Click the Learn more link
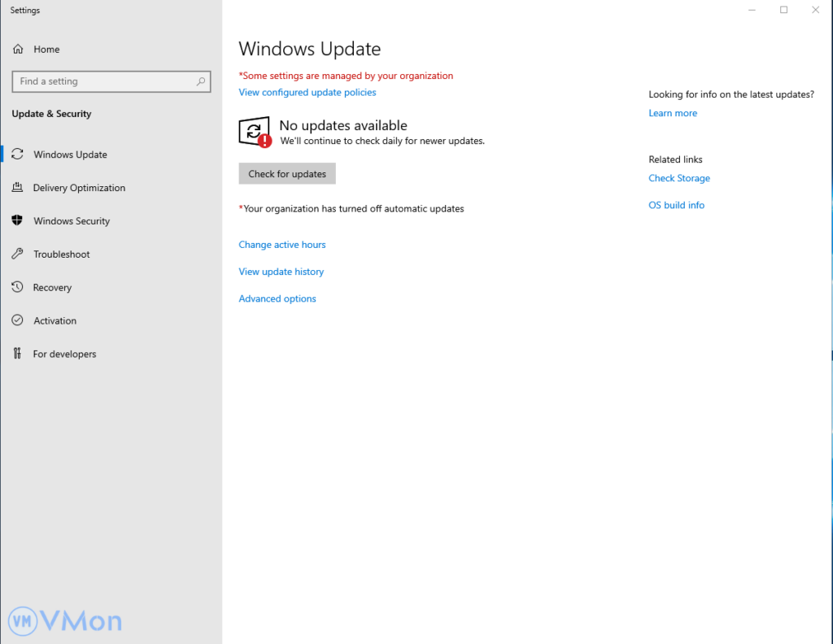 coord(673,114)
